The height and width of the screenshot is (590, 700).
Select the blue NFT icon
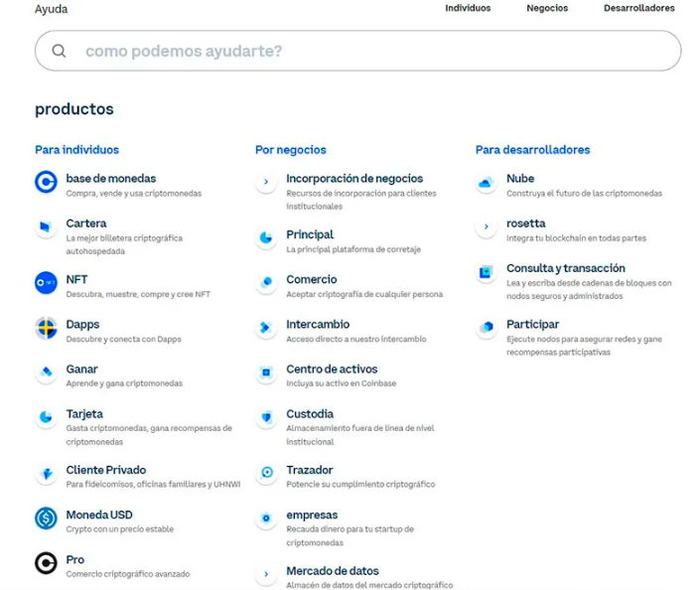46,283
